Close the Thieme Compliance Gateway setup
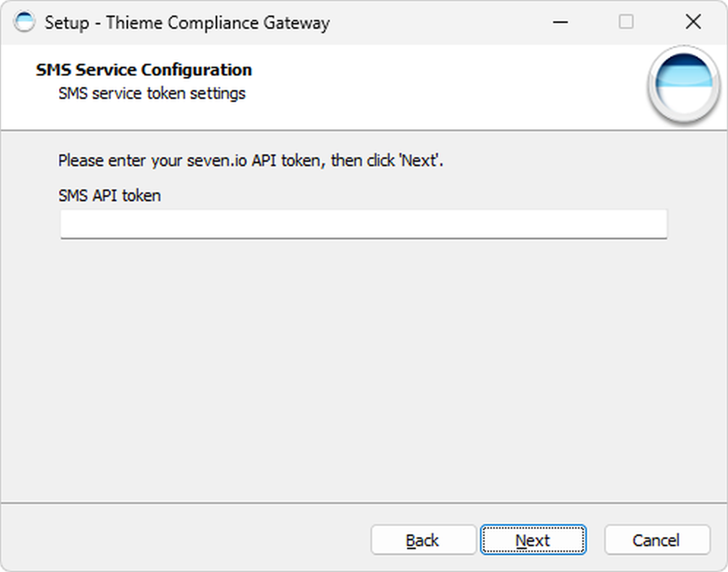Image resolution: width=728 pixels, height=572 pixels. point(693,22)
